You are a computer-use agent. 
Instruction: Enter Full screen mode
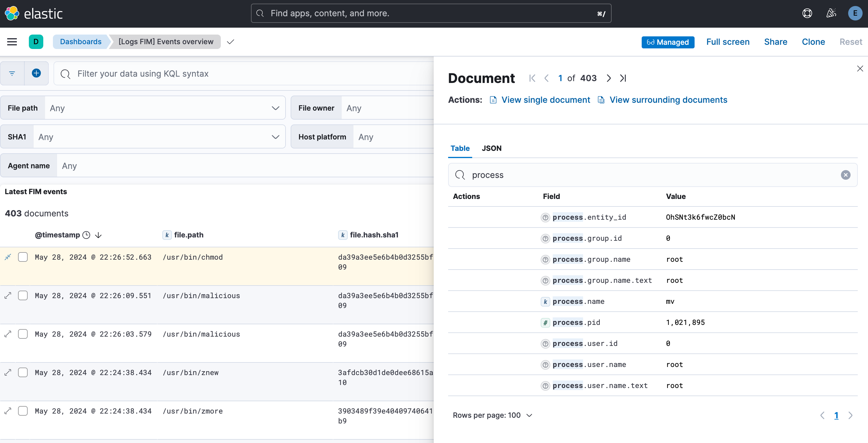click(728, 42)
